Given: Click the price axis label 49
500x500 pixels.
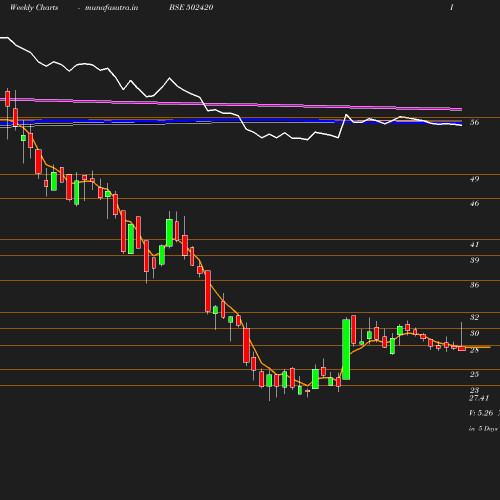Looking at the screenshot, I should pos(475,179).
